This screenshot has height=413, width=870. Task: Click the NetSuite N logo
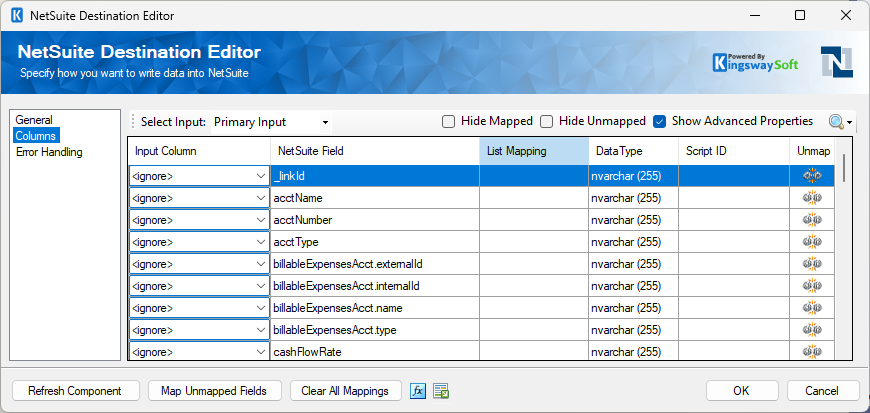click(x=837, y=62)
